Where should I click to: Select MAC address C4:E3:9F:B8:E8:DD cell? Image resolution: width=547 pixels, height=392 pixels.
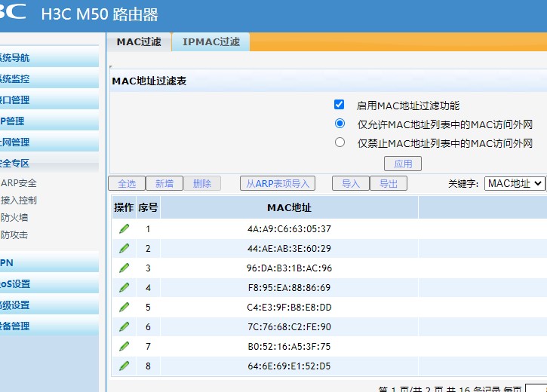tap(289, 307)
